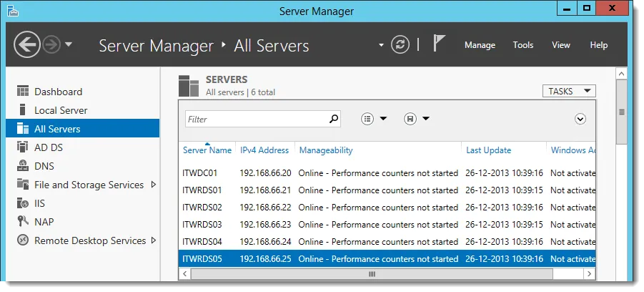644x292 pixels.
Task: Click IP address 192.168.66.20
Action: pyautogui.click(x=265, y=173)
